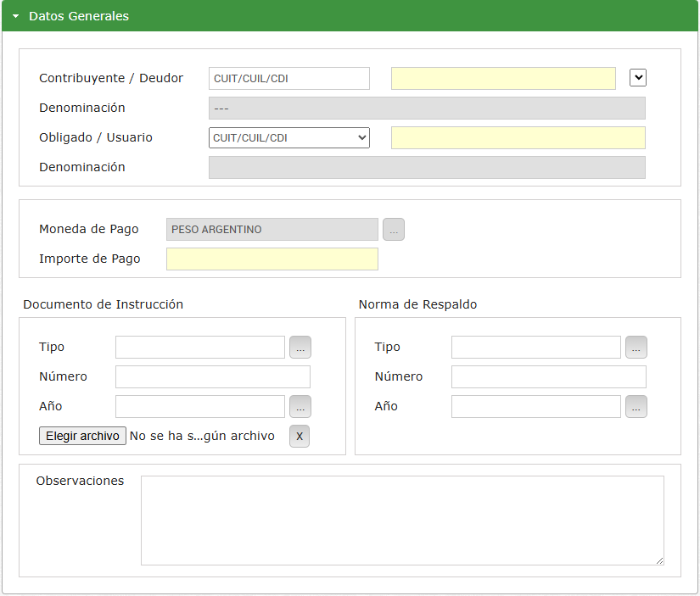Open Documento de Instrucción Tipo lookup
Image resolution: width=700 pixels, height=596 pixels.
[300, 348]
